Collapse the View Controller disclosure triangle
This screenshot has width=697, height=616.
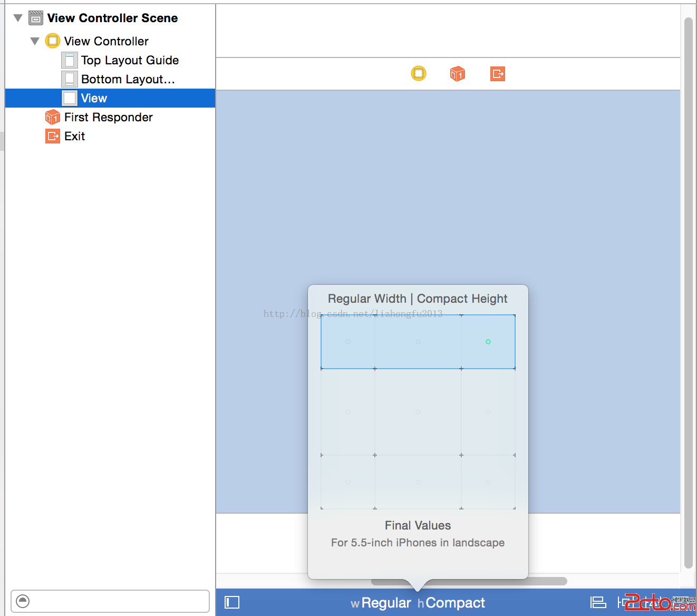tap(35, 41)
